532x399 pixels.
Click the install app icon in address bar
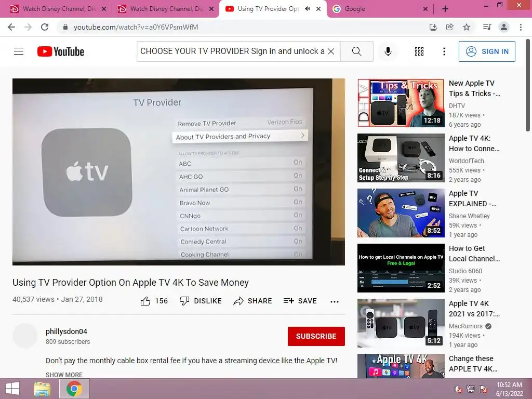coord(433,27)
